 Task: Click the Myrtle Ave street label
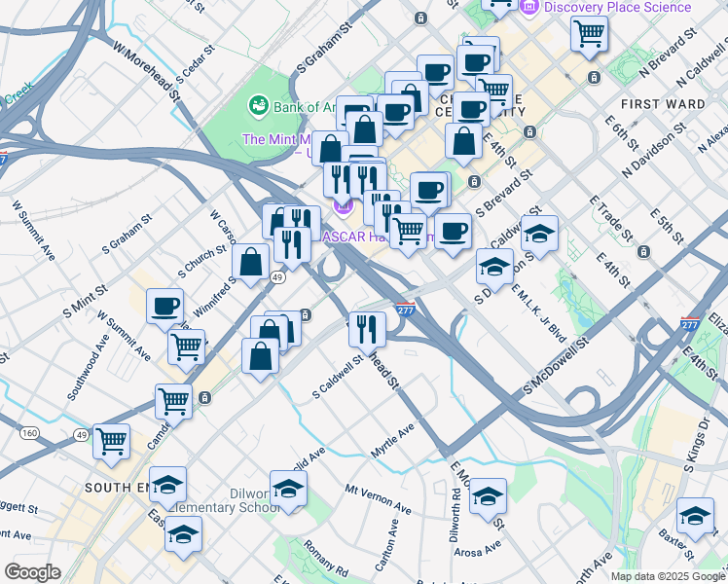[393, 440]
